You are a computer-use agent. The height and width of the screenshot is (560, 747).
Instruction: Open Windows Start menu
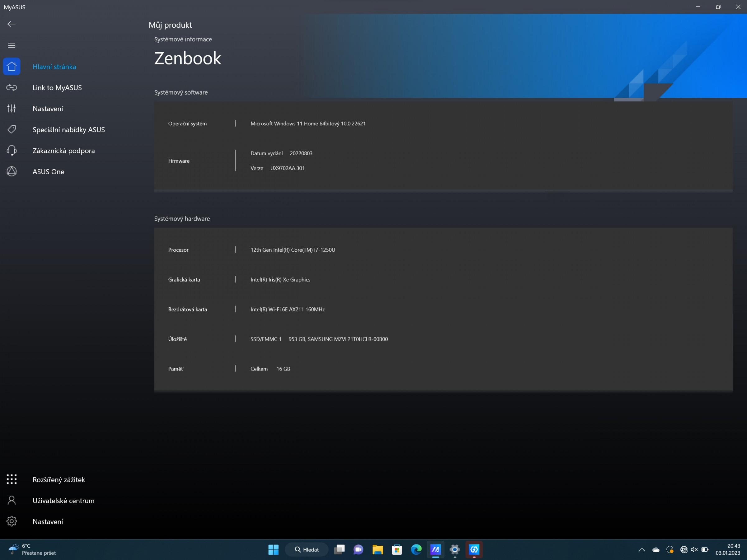click(273, 549)
